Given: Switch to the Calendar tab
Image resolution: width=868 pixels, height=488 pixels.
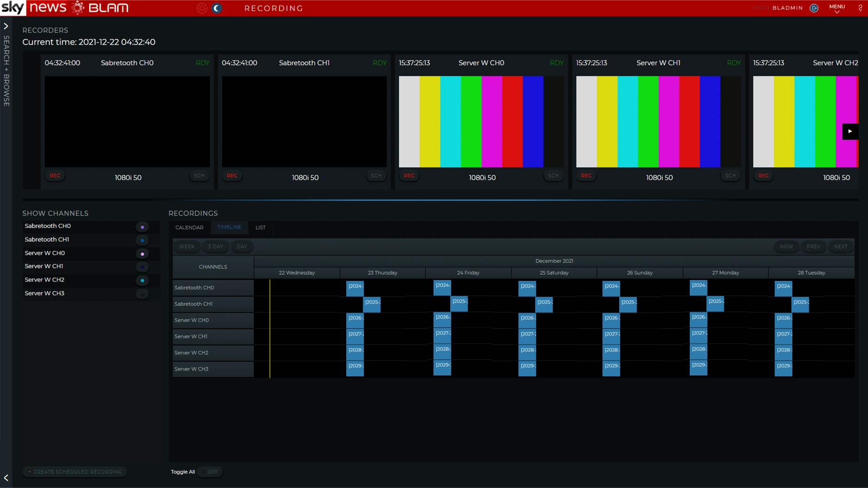Looking at the screenshot, I should [189, 227].
